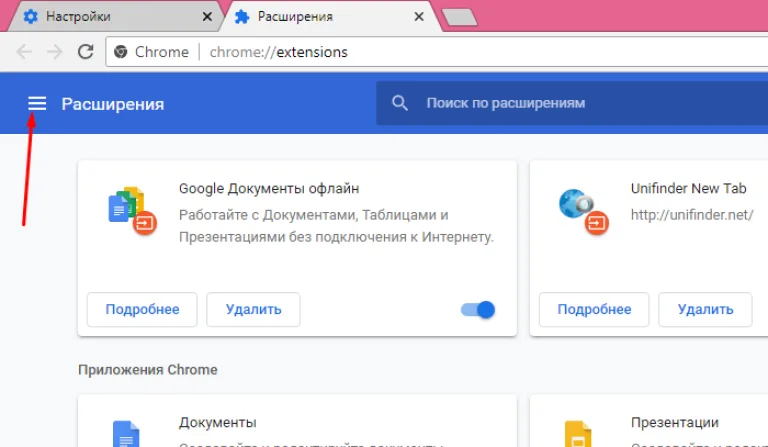This screenshot has width=768, height=447.
Task: Click Подробнее for Google Документы офлайн
Action: tap(142, 309)
